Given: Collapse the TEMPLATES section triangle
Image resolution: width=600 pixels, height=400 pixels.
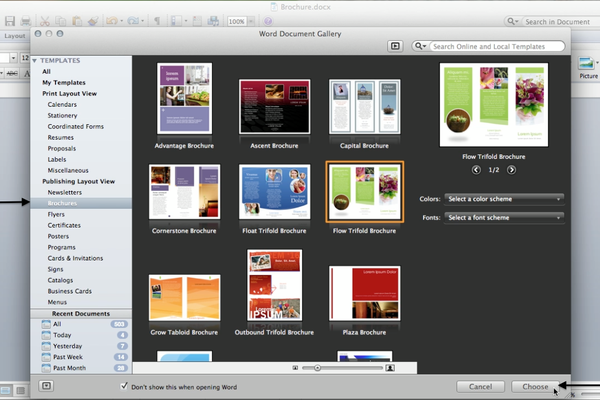Looking at the screenshot, I should click(35, 60).
